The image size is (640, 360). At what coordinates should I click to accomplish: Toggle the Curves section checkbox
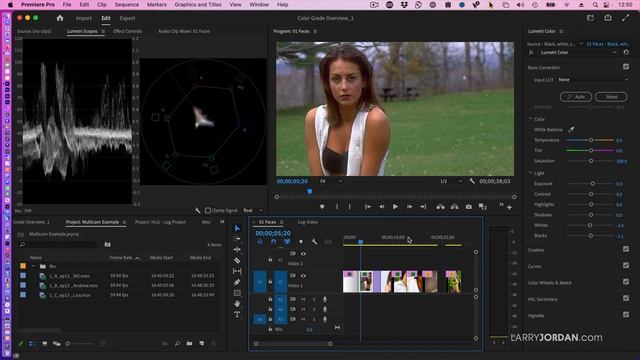pos(626,265)
